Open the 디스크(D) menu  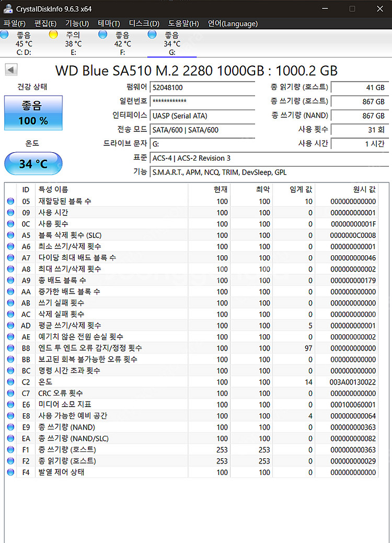[x=144, y=24]
